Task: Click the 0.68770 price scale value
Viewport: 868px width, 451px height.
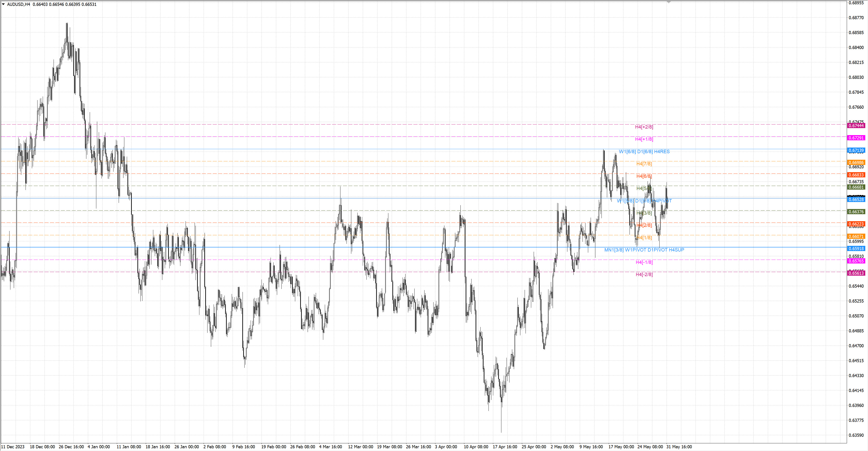Action: (x=856, y=18)
